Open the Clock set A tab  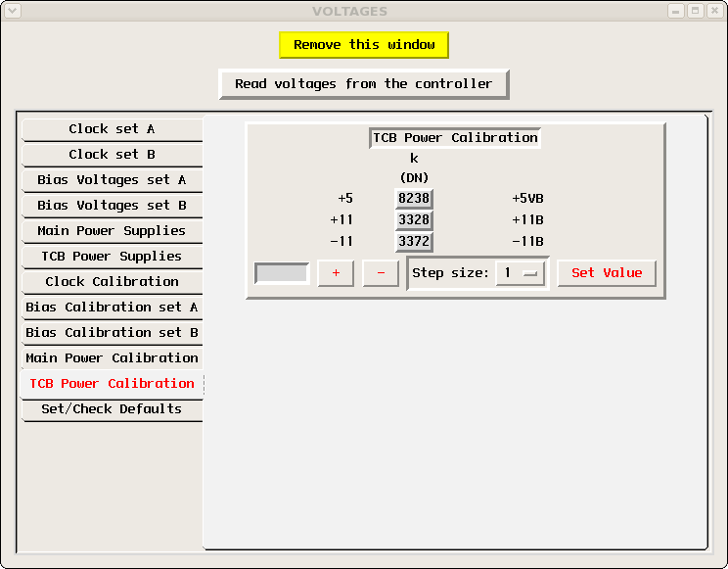(x=112, y=129)
